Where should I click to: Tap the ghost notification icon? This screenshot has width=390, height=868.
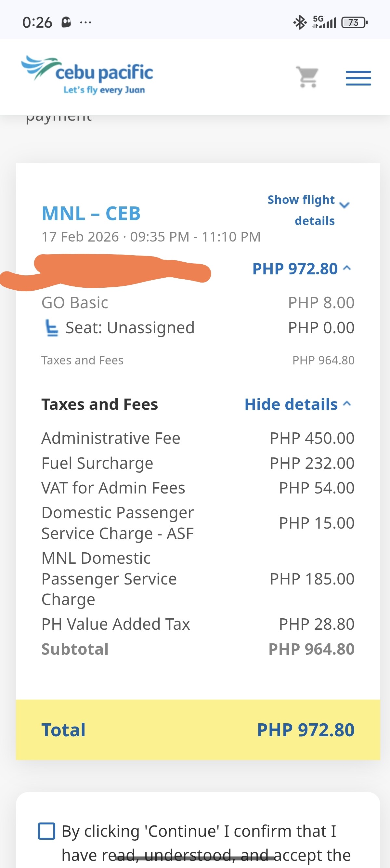tap(66, 22)
